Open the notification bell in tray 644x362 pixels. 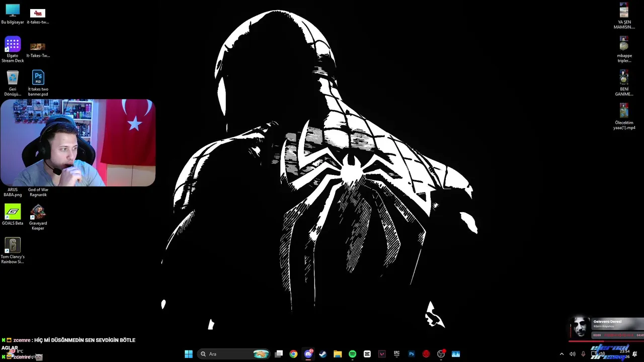pos(635,354)
